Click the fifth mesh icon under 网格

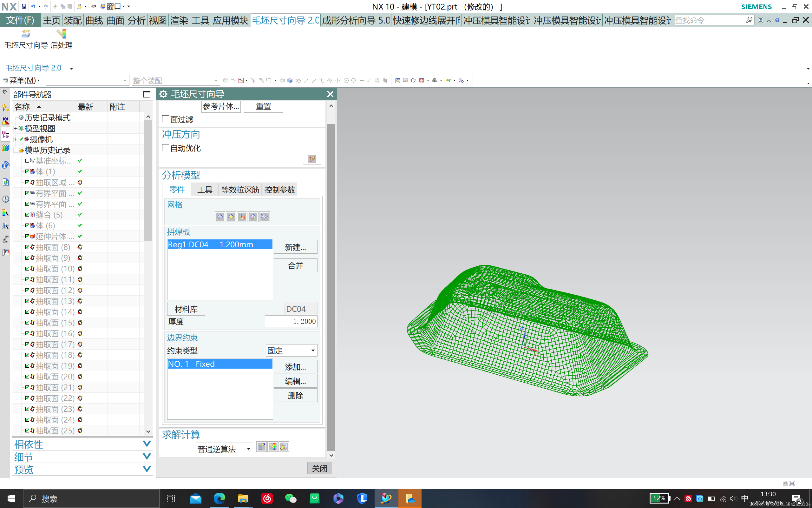pos(264,217)
